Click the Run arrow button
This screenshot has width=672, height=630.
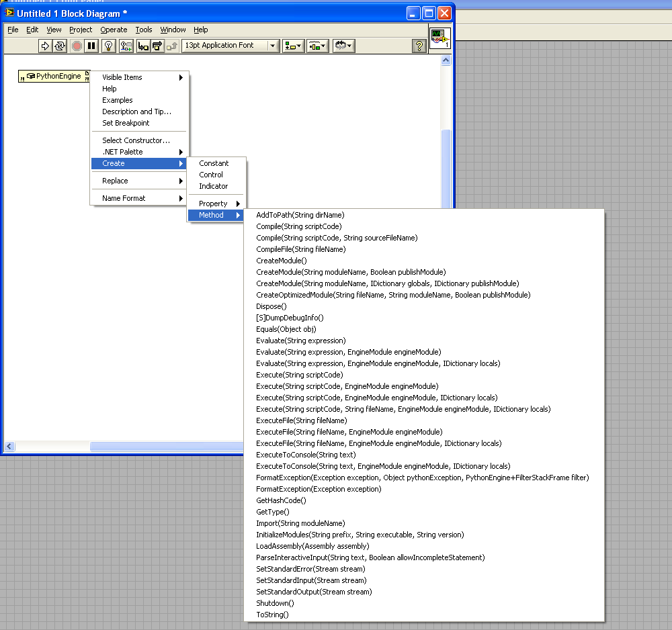point(45,46)
